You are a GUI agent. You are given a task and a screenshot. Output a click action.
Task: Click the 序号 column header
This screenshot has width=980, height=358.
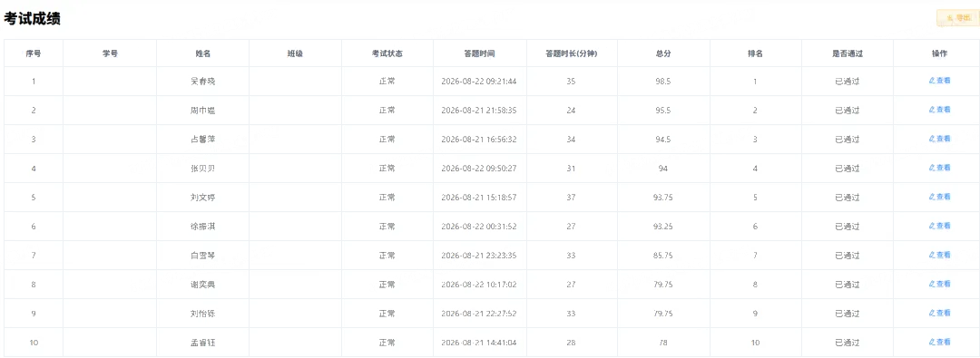34,53
